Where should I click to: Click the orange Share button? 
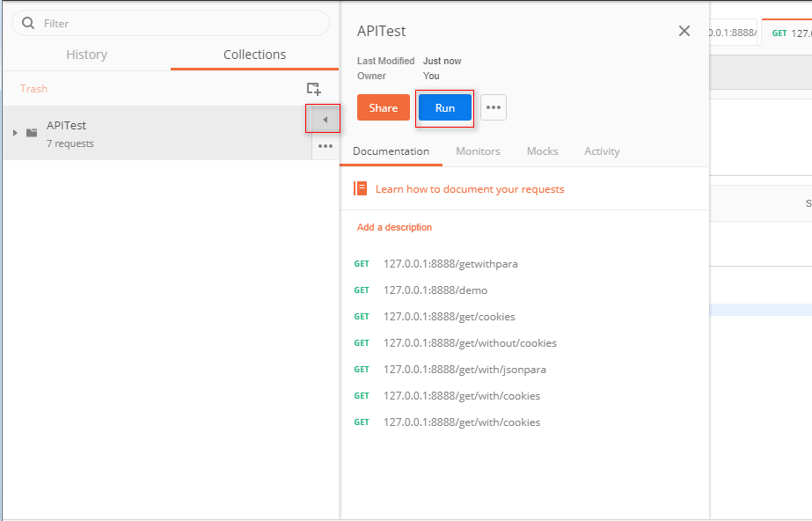tap(384, 107)
